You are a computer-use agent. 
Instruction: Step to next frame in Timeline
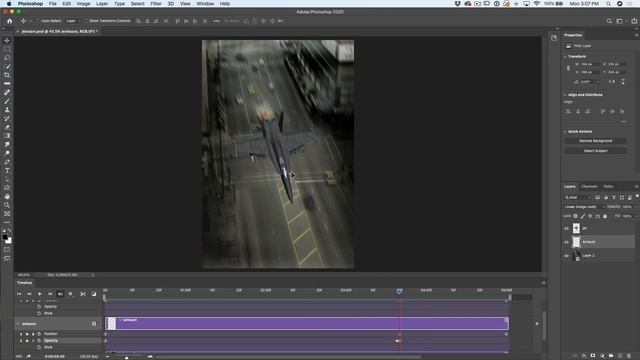point(50,294)
